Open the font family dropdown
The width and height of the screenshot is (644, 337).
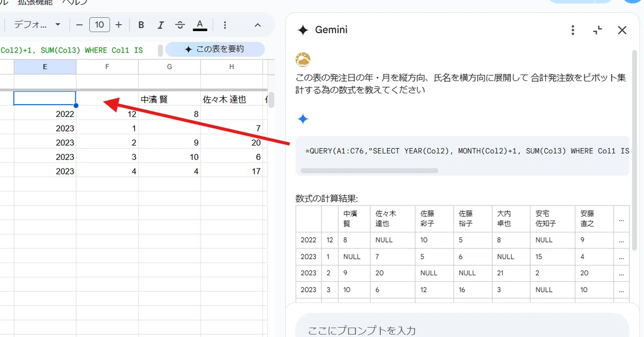[x=37, y=25]
